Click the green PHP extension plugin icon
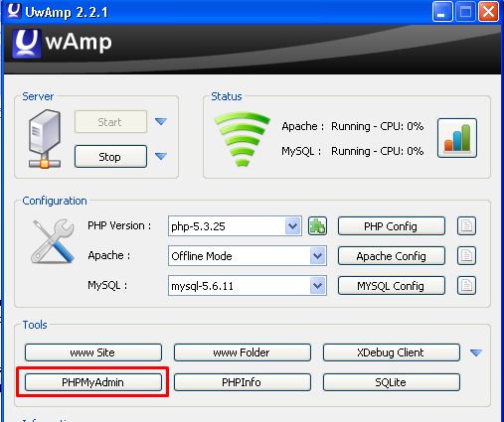The height and width of the screenshot is (422, 504). pos(317,226)
